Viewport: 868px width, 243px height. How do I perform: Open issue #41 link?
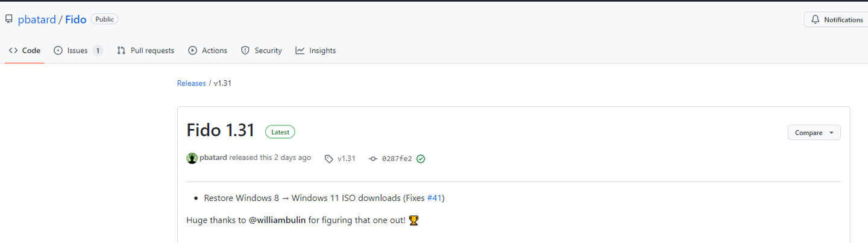click(x=434, y=198)
